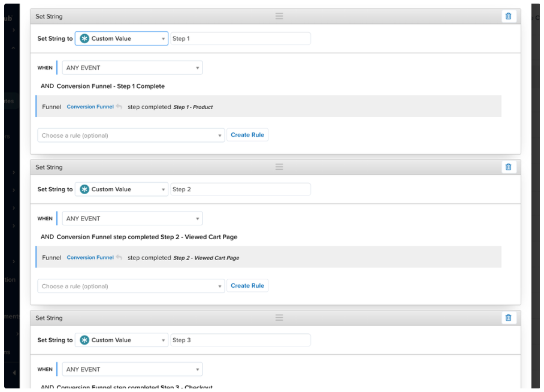Viewport: 544px width, 392px height.
Task: Click Create Rule in the Step 2 block
Action: (x=247, y=285)
